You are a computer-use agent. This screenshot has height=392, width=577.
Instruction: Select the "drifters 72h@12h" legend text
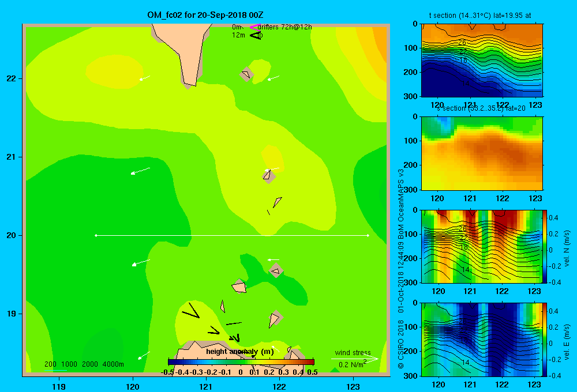pos(284,27)
